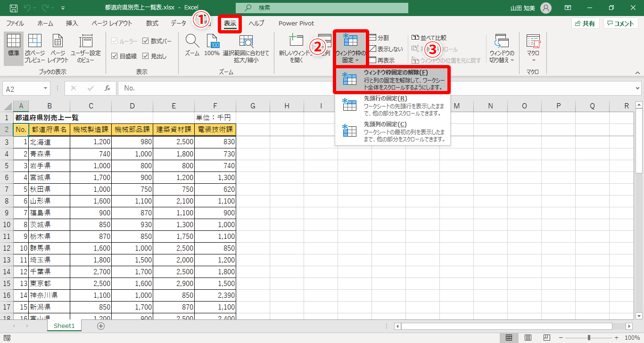Select the Sheet1 sheet tab
The width and height of the screenshot is (644, 343).
point(64,326)
